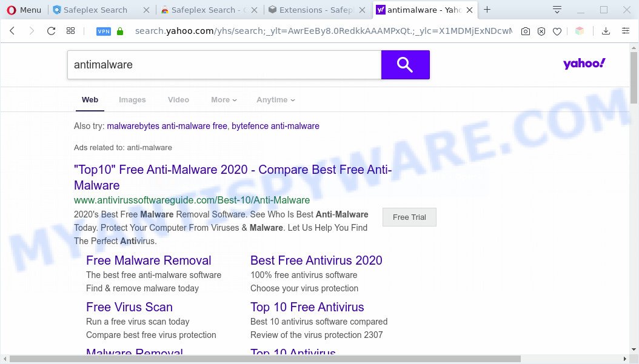This screenshot has width=639, height=364.
Task: Reload the current page
Action: [51, 31]
